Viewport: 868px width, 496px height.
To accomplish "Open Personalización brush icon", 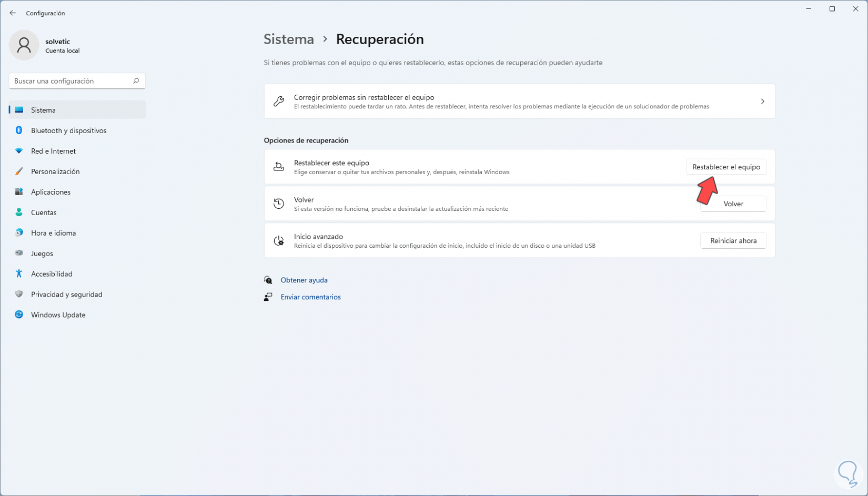I will tap(19, 171).
